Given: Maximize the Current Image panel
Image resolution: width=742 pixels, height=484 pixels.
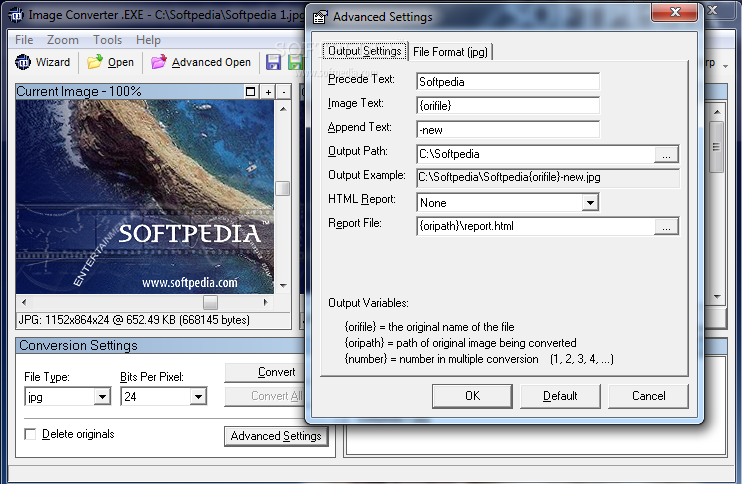Looking at the screenshot, I should click(x=251, y=92).
